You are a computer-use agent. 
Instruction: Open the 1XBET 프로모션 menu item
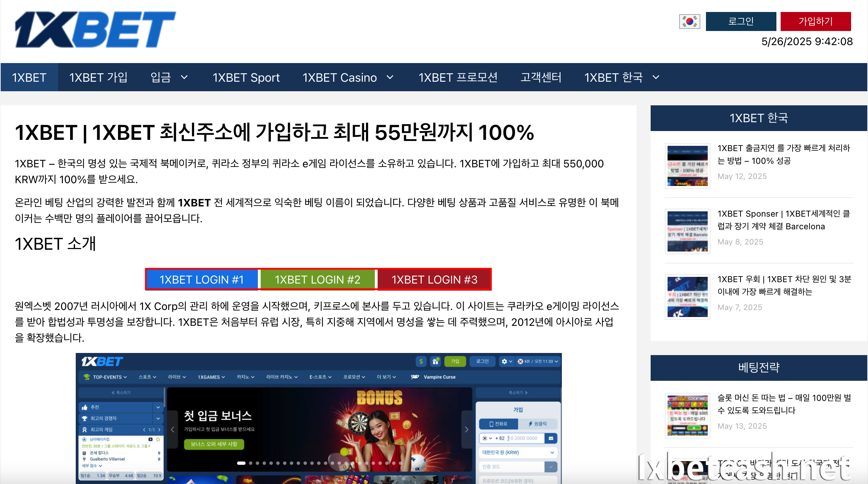(458, 77)
